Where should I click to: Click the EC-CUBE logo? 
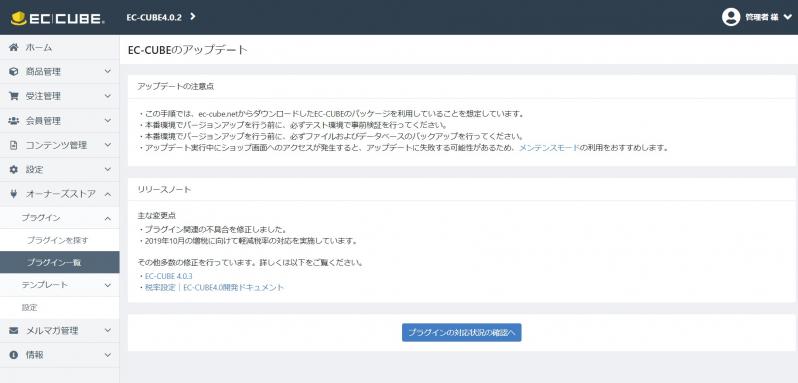pyautogui.click(x=58, y=18)
